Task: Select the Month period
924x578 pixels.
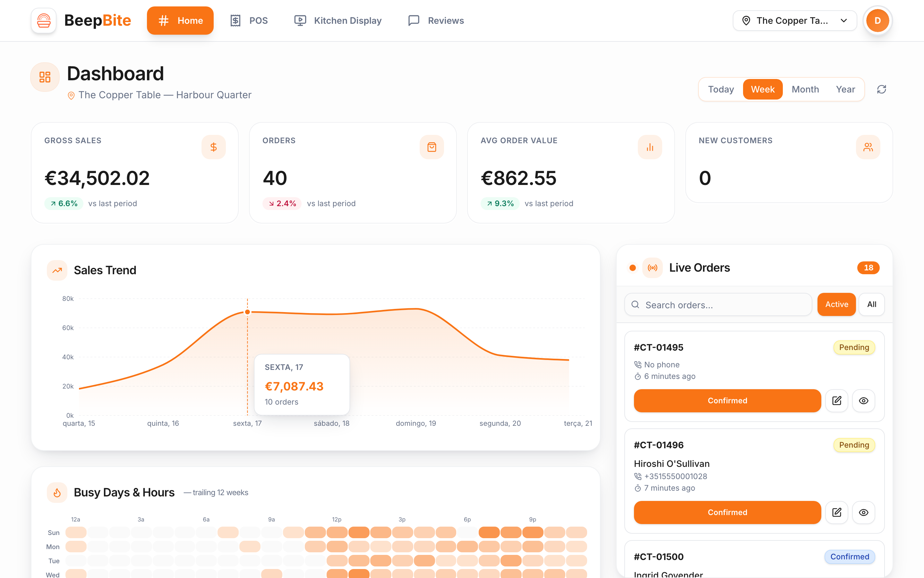Action: pyautogui.click(x=805, y=90)
